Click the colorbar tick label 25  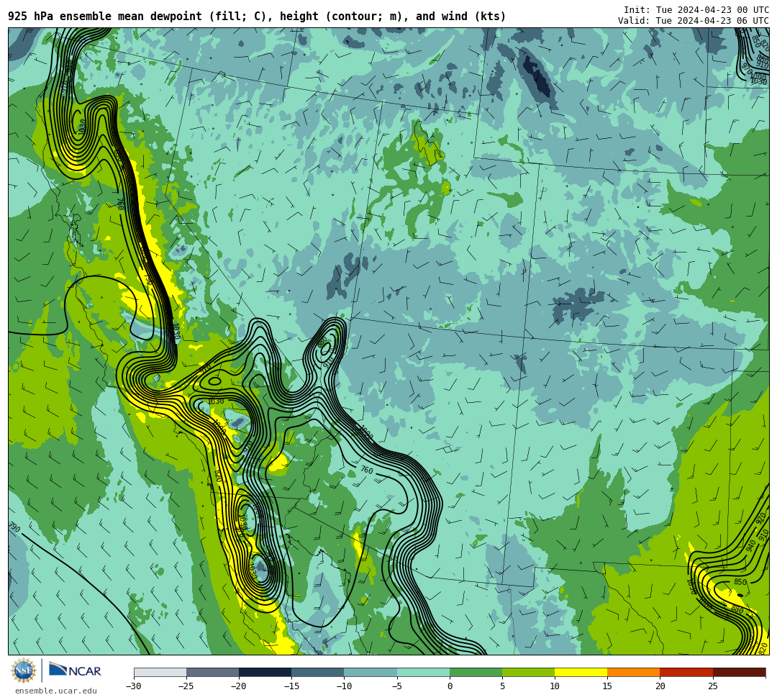click(712, 686)
